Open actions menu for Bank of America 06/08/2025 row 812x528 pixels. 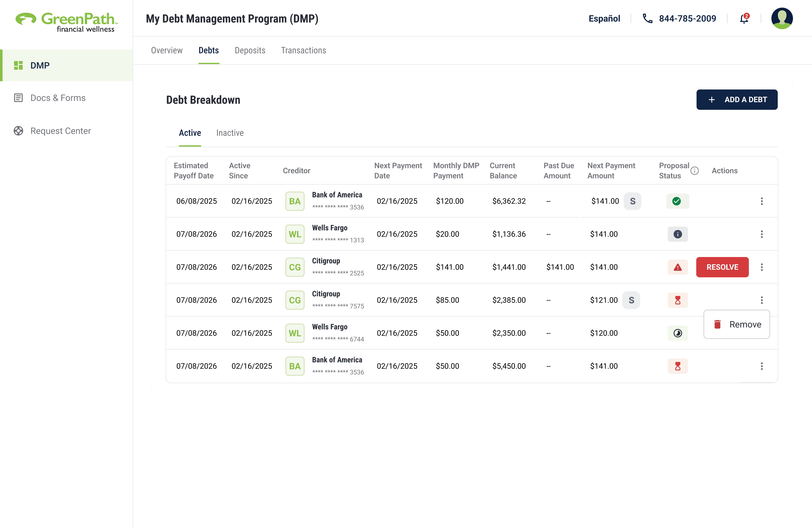(761, 201)
